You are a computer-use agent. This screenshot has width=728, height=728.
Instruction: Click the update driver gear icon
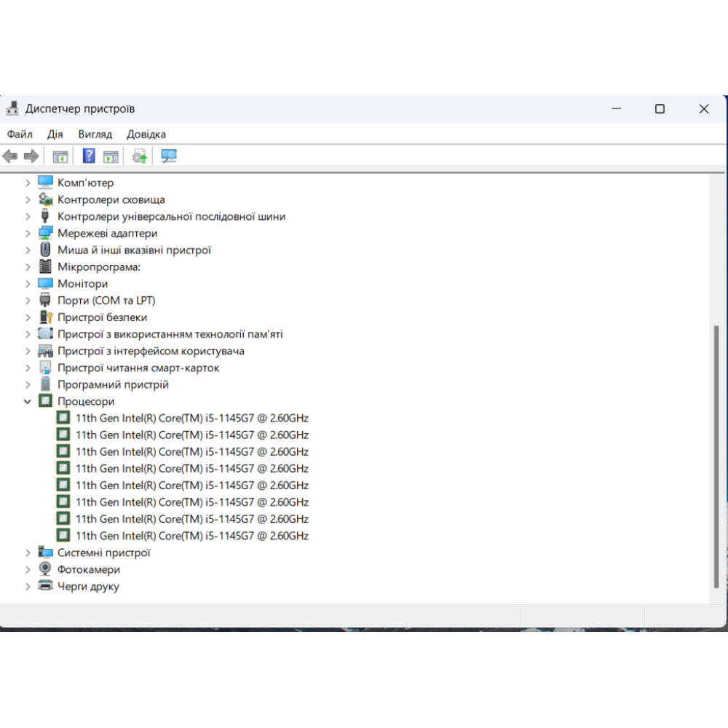coord(140,156)
